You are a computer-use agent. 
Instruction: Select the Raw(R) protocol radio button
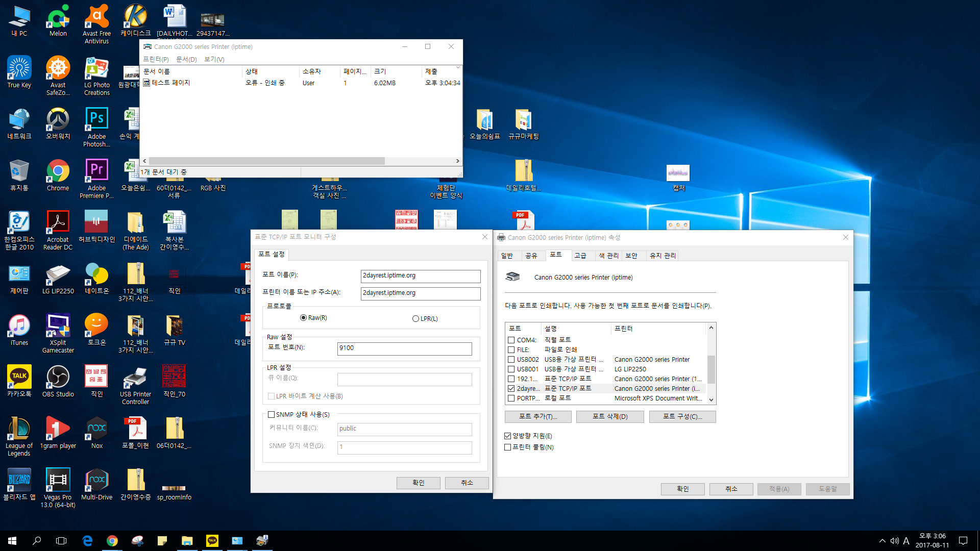[313, 318]
